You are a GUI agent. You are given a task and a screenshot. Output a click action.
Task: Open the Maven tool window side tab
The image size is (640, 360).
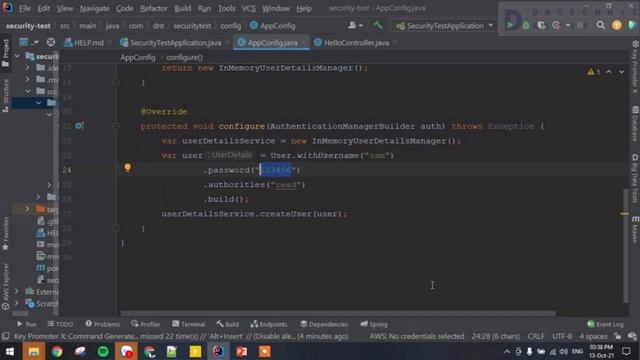(635, 230)
